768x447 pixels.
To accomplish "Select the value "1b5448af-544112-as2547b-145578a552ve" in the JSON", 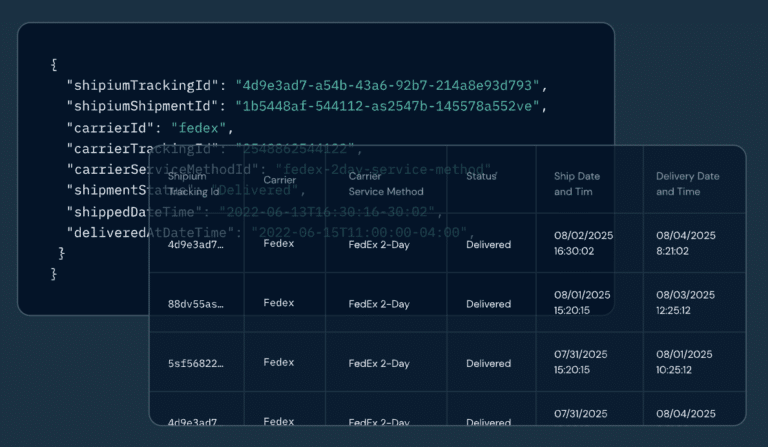I will [x=387, y=106].
